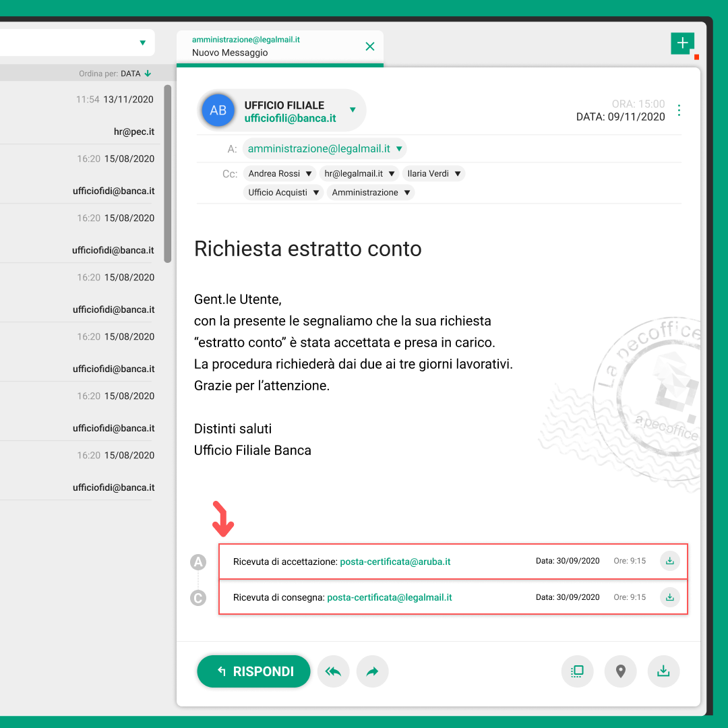The height and width of the screenshot is (728, 728).
Task: Click the Andrea Rossi Cc chip name
Action: click(274, 174)
